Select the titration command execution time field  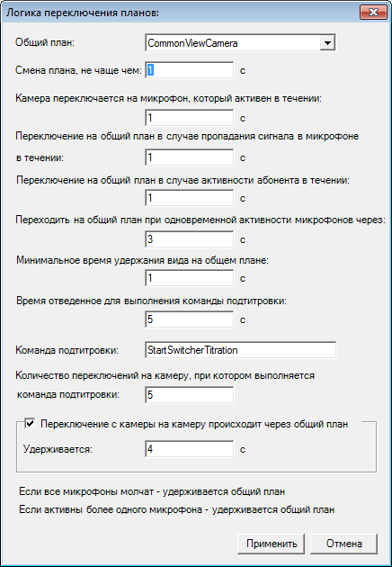[x=190, y=319]
